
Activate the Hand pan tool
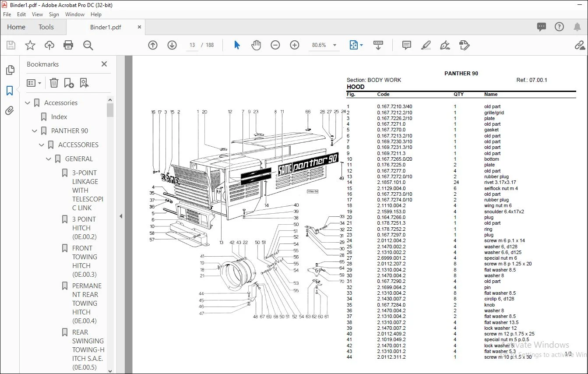256,45
